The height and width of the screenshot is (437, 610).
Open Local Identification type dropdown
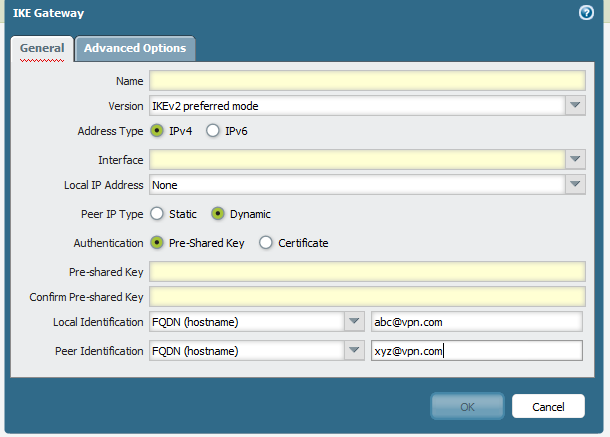(x=354, y=322)
